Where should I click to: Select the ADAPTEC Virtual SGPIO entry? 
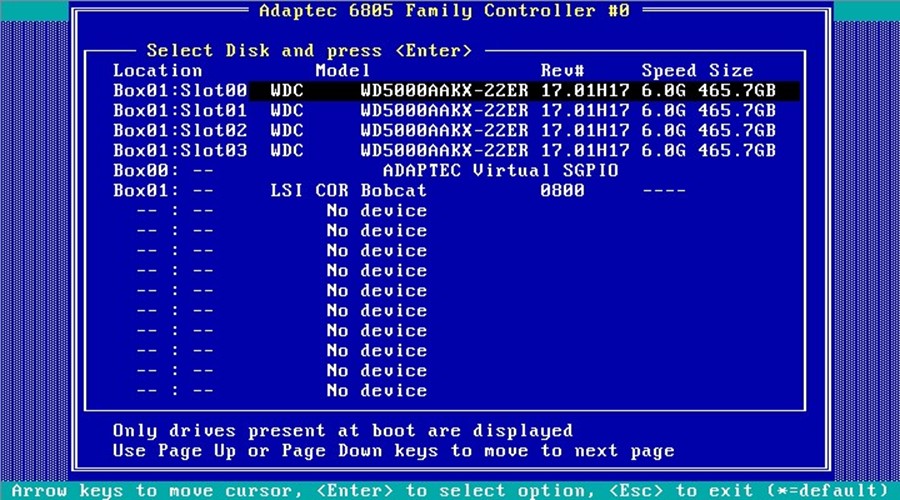click(500, 171)
